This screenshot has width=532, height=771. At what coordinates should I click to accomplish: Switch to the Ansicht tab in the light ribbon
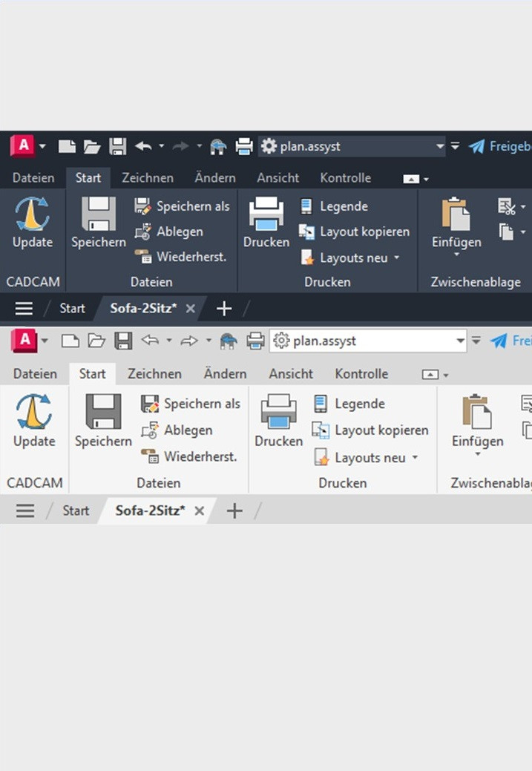click(x=290, y=374)
